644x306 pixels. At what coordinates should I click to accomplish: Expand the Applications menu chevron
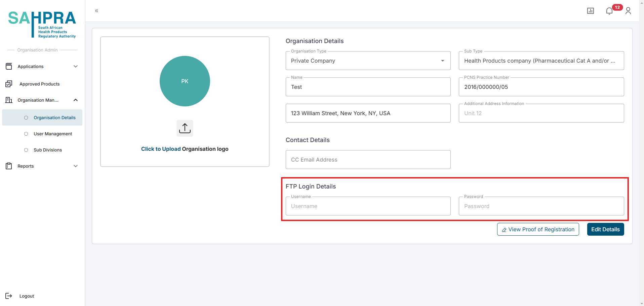(x=76, y=66)
